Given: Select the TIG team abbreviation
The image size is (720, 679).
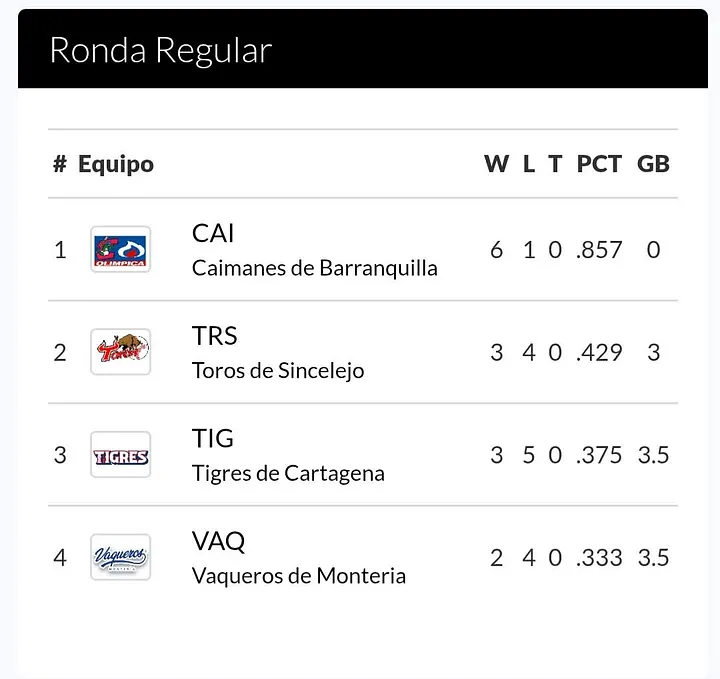Looking at the screenshot, I should pyautogui.click(x=212, y=438).
